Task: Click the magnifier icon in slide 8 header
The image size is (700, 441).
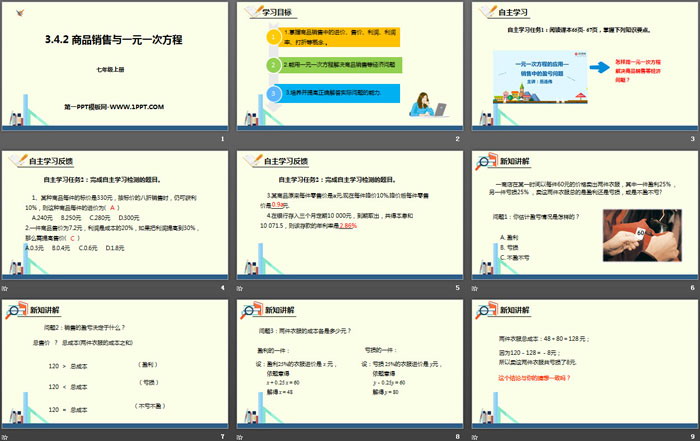Action: pyautogui.click(x=251, y=310)
